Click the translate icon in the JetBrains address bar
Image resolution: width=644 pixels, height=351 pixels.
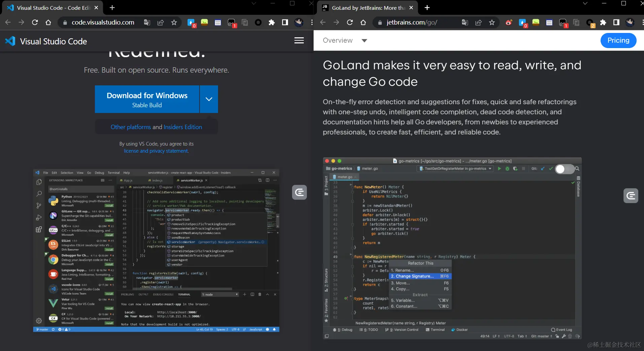(465, 23)
